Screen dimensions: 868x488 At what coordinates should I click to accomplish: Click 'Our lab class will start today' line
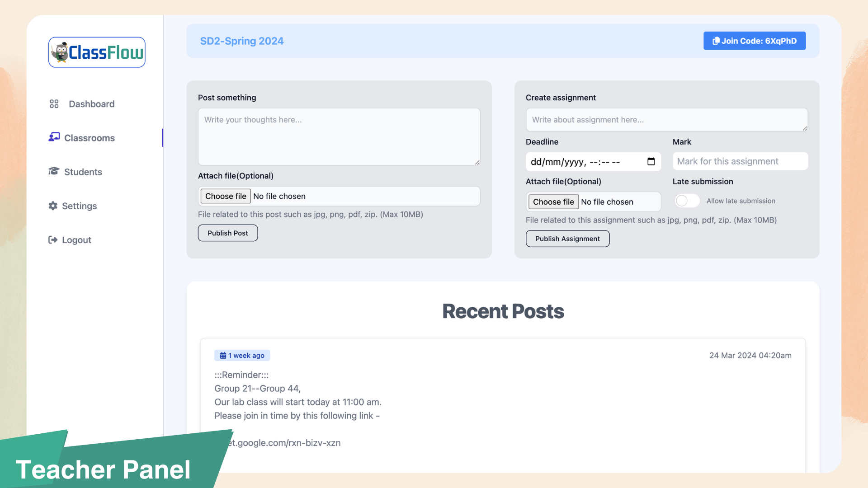298,402
